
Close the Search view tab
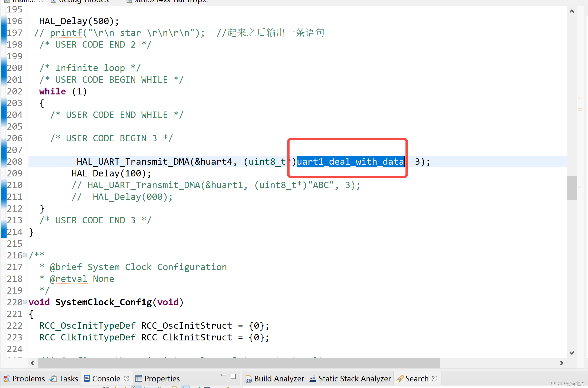pos(435,378)
